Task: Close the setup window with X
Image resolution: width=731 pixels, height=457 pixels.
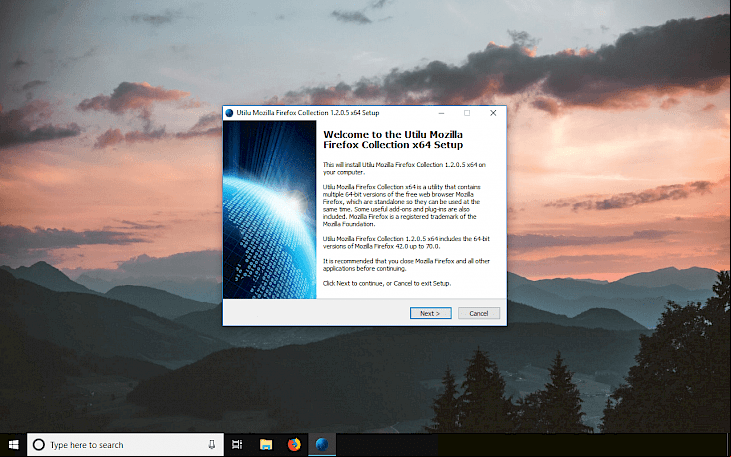Action: click(493, 113)
